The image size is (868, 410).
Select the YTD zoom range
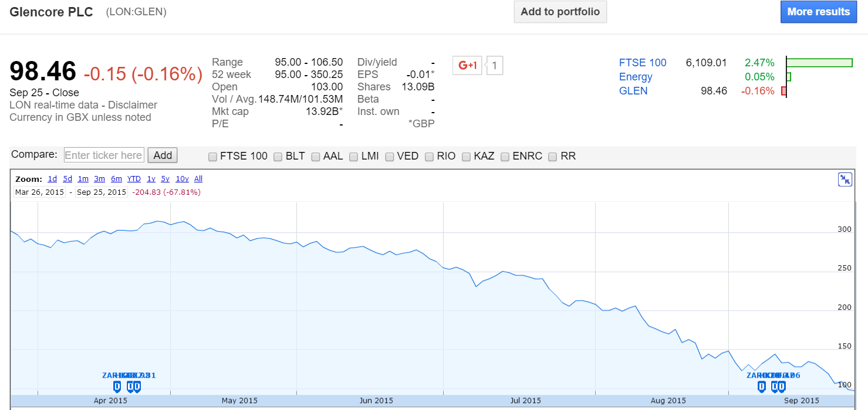(x=134, y=179)
